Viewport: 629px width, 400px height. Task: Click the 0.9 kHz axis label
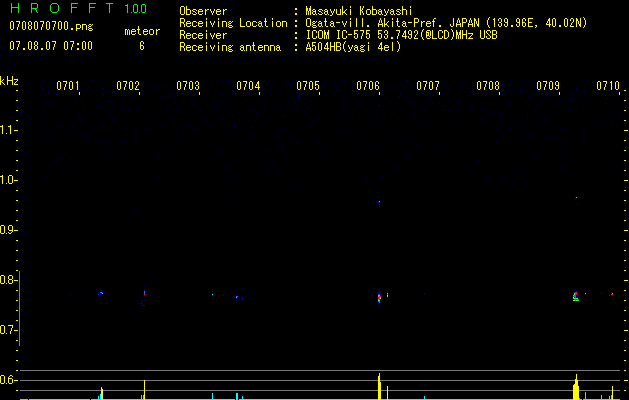(x=8, y=230)
